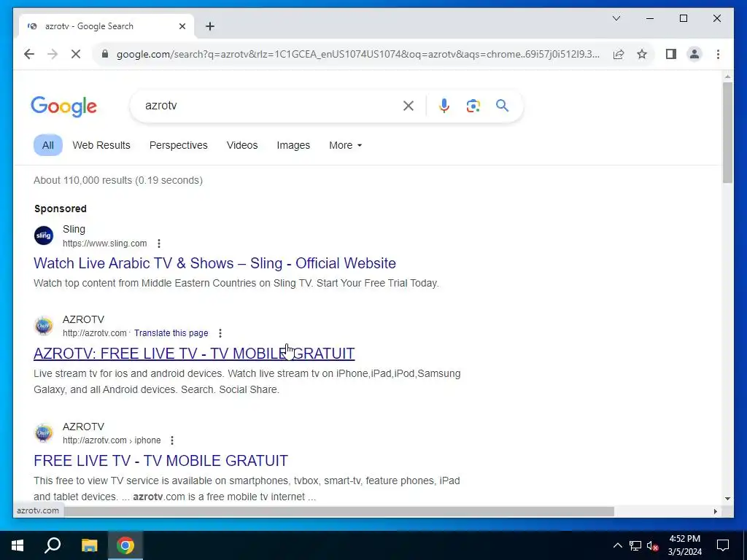Click the Sponsored label

pos(61,209)
